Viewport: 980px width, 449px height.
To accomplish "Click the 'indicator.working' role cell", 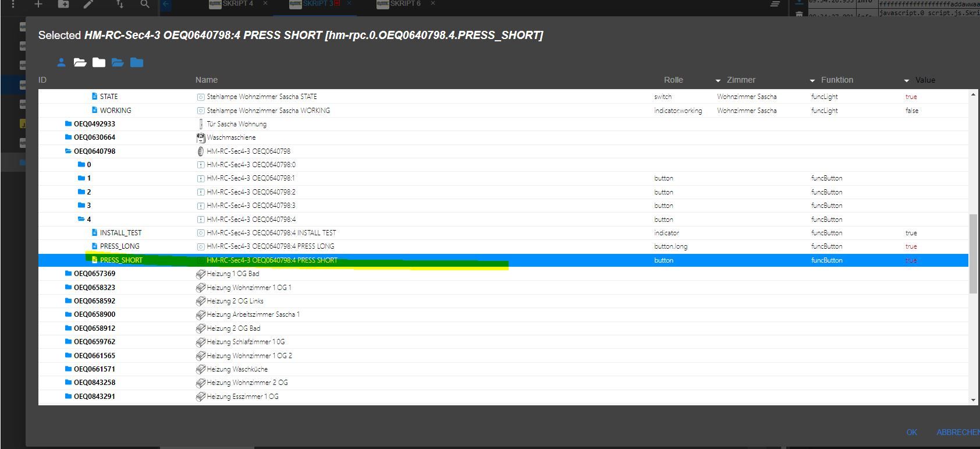I will pyautogui.click(x=678, y=111).
